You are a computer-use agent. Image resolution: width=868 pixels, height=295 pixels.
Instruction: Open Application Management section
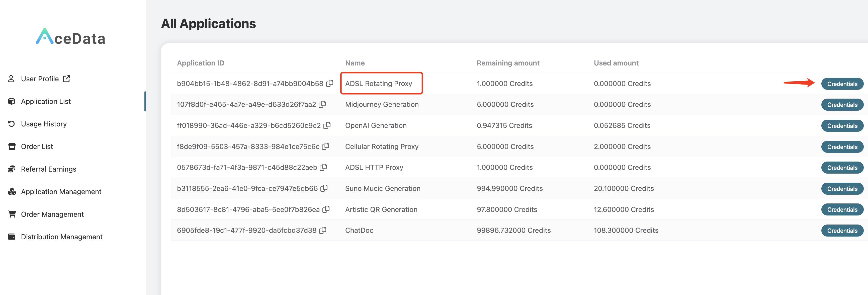(x=61, y=191)
